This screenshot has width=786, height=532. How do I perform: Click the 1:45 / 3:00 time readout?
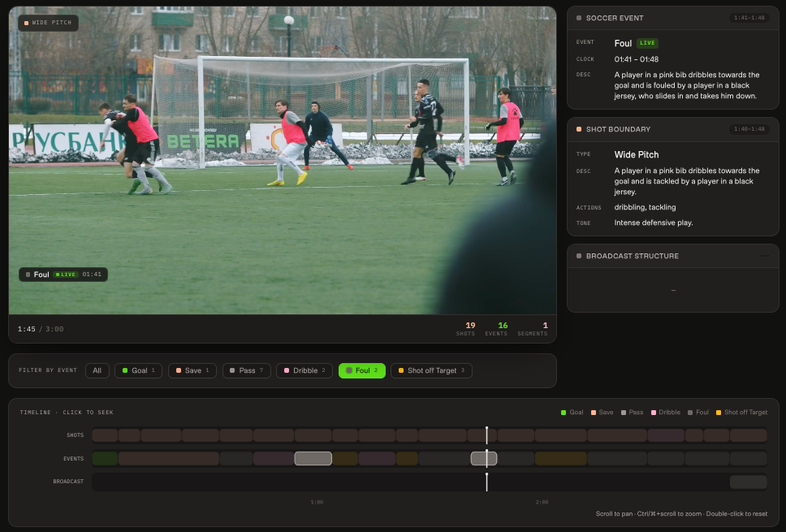point(41,329)
